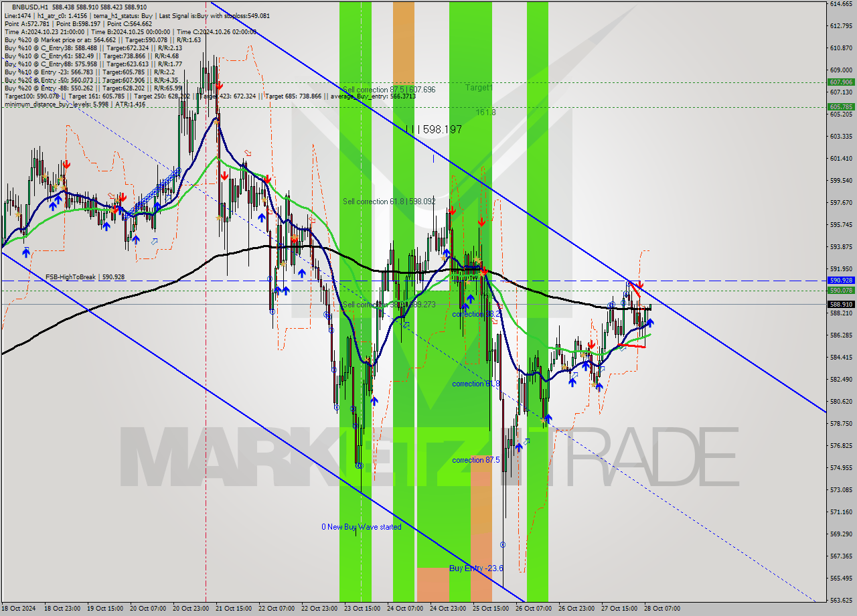Click the 590.078 green price tag
Viewport: 857px width, 616px height.
pyautogui.click(x=841, y=291)
